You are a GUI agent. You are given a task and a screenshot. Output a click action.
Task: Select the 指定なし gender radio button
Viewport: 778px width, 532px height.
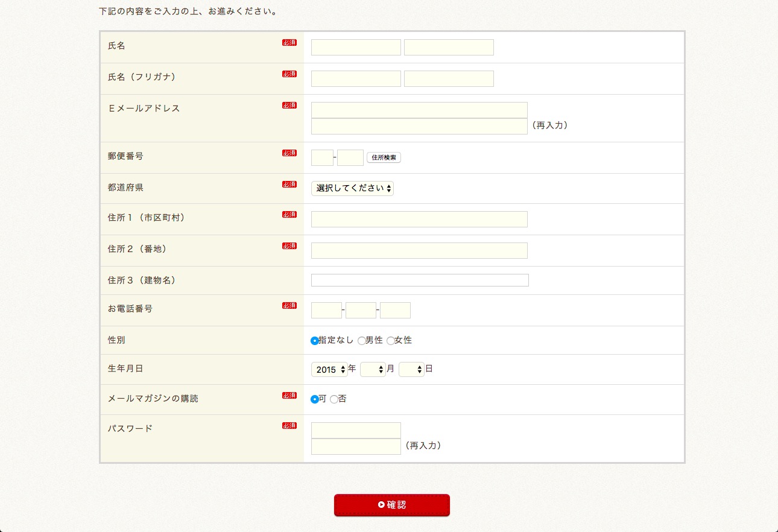point(314,341)
